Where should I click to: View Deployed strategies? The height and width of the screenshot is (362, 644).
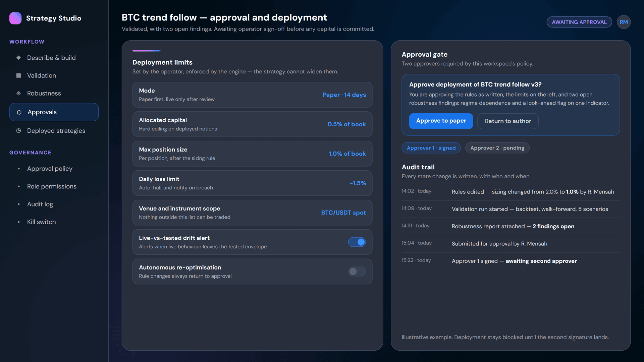[x=54, y=131]
